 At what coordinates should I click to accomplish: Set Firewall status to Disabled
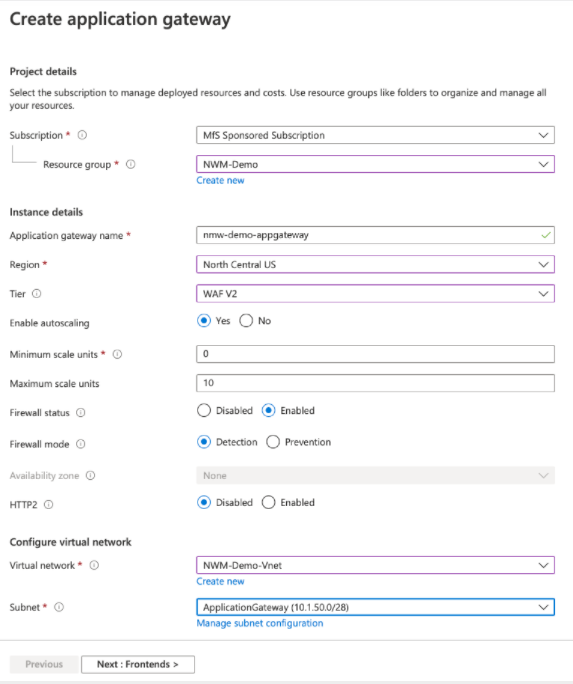(204, 410)
